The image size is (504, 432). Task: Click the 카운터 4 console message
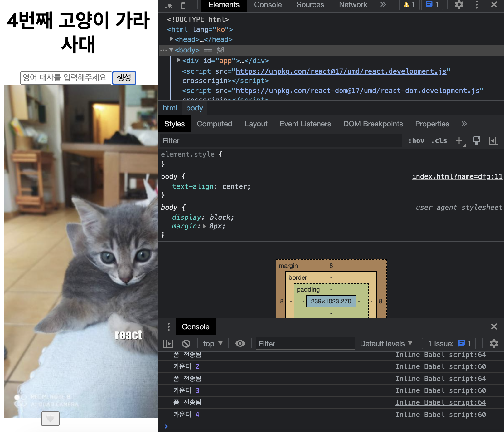(186, 415)
